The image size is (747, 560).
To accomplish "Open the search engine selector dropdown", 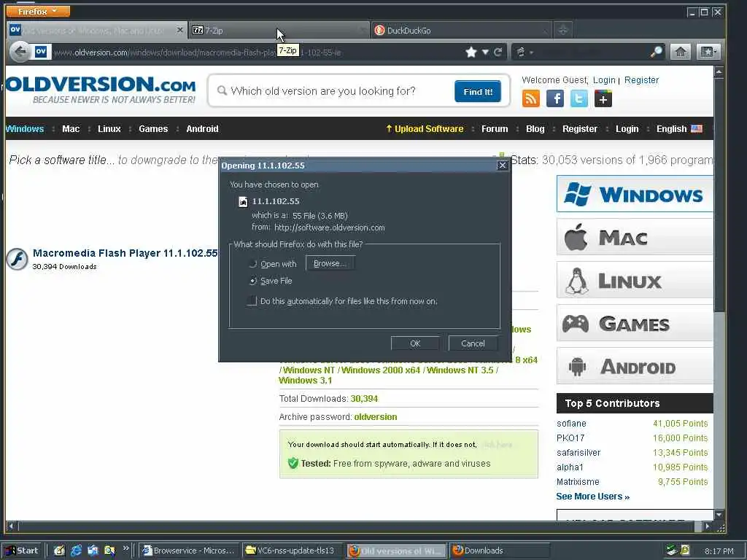I will pyautogui.click(x=524, y=52).
